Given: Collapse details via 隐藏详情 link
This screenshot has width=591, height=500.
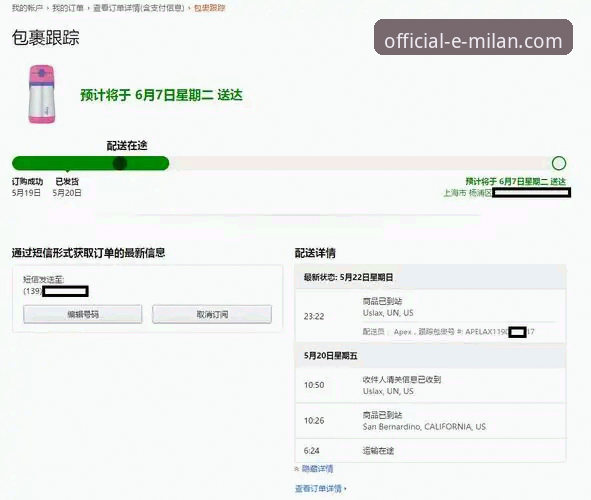Looking at the screenshot, I should point(317,469).
